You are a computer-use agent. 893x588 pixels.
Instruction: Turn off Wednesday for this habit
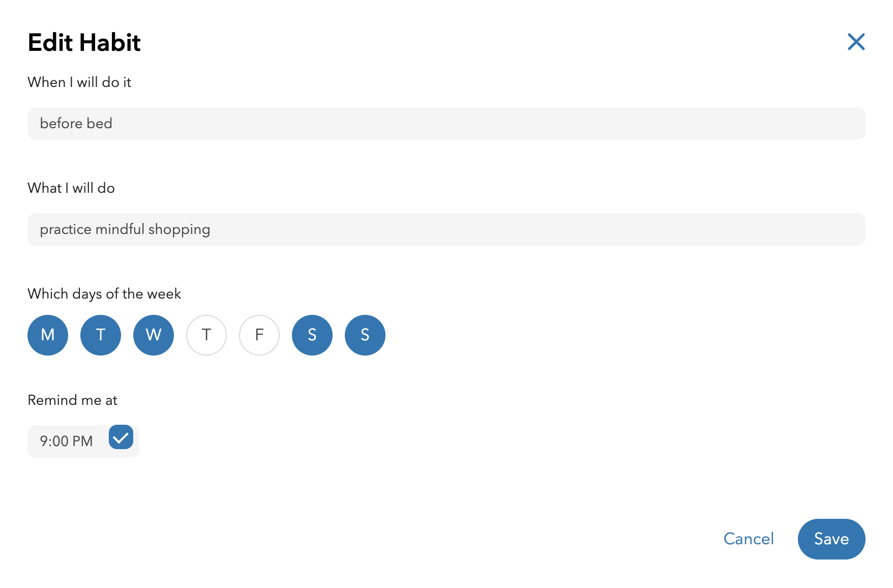click(153, 335)
